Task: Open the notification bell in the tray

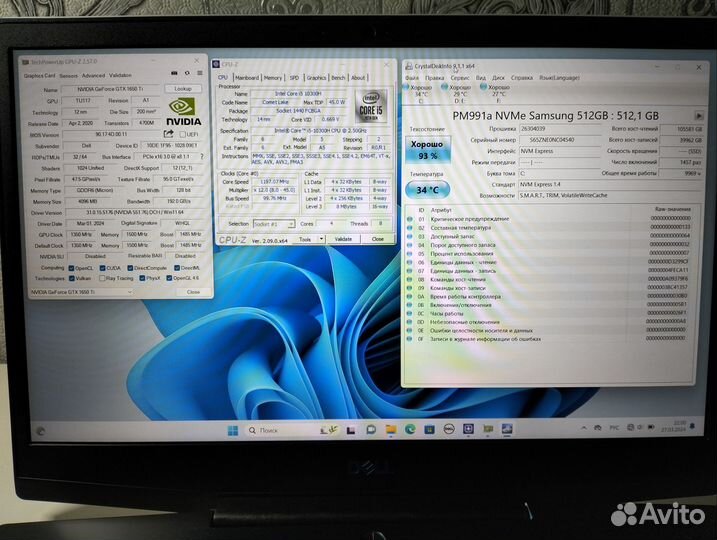Action: click(x=692, y=427)
